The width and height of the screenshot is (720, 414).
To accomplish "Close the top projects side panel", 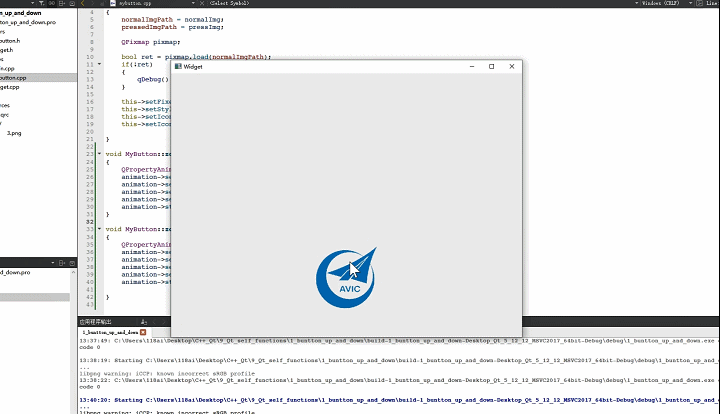I will click(72, 3).
